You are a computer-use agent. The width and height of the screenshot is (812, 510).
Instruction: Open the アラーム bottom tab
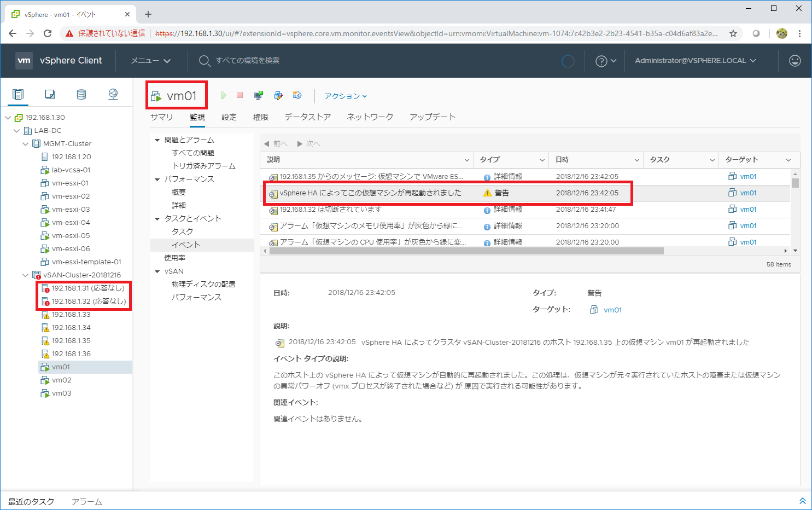tap(87, 501)
